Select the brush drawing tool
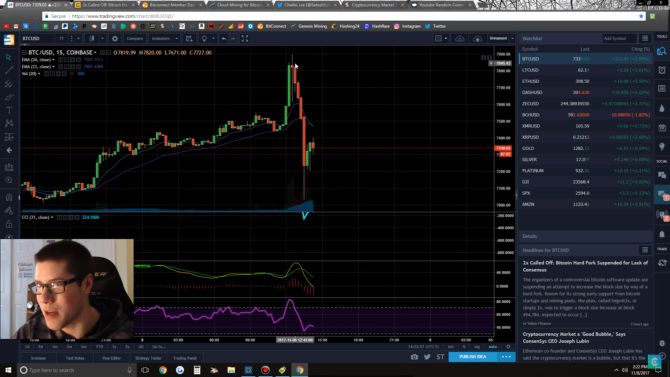 9,97
